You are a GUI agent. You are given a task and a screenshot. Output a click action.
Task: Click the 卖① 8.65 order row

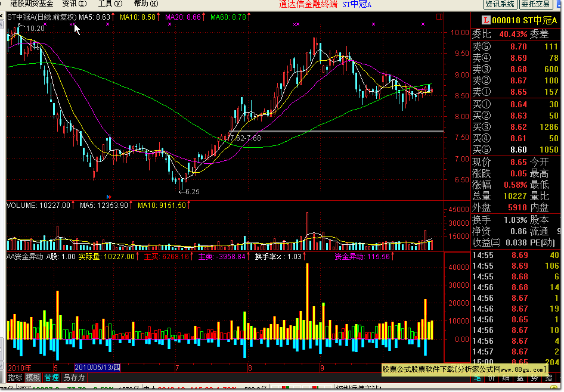(x=516, y=92)
